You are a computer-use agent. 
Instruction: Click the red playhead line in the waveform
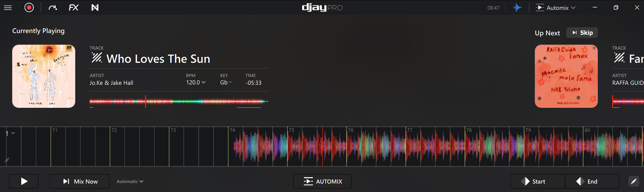pos(322,147)
